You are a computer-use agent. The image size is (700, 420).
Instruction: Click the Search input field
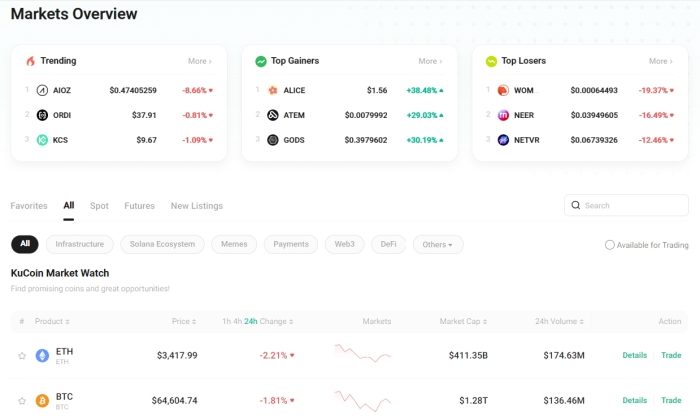tap(632, 206)
